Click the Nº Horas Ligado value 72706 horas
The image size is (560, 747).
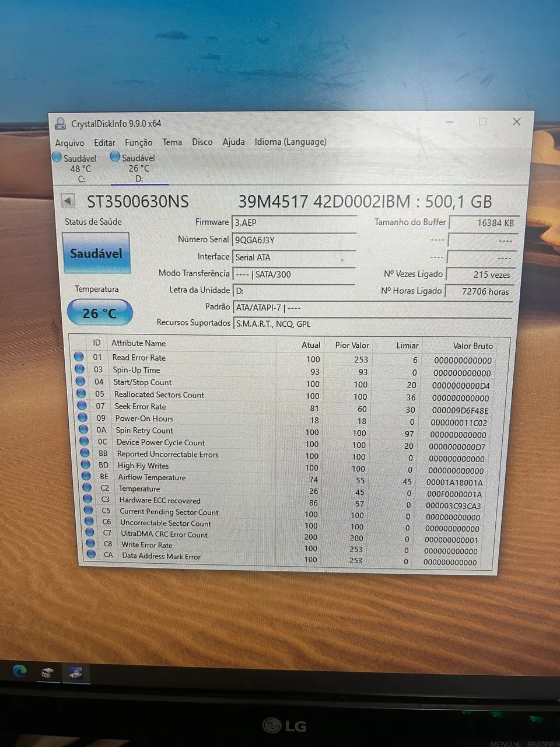(479, 291)
